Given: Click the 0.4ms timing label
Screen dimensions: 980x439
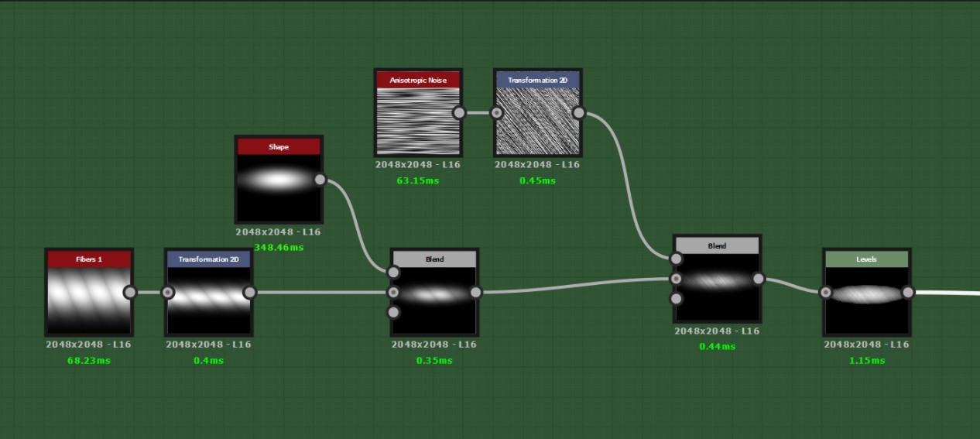Looking at the screenshot, I should [208, 361].
